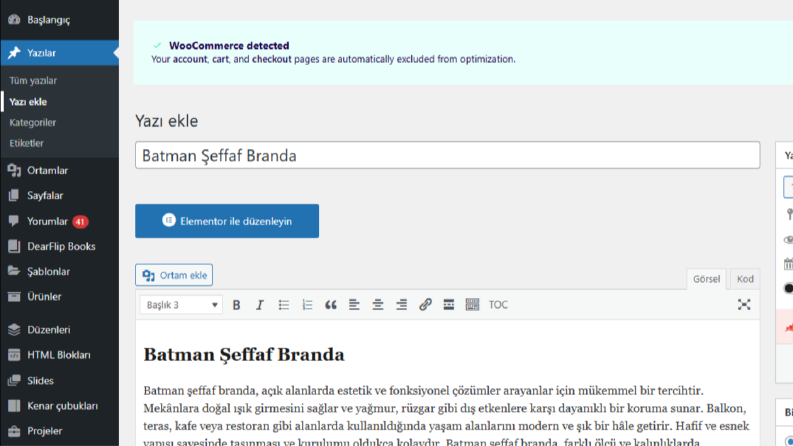Click the Yorumlar comment bubble icon
Image resolution: width=793 pixels, height=446 pixels.
[x=14, y=221]
